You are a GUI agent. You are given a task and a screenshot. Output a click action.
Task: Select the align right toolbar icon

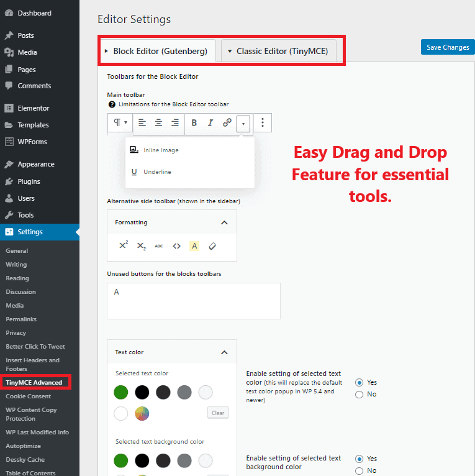point(174,122)
